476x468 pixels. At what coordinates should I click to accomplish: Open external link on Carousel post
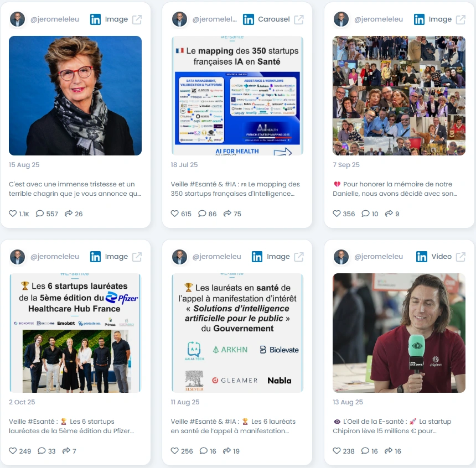click(x=299, y=19)
